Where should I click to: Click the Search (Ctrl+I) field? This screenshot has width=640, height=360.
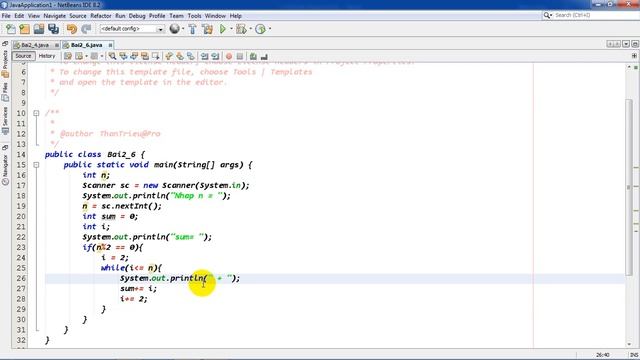click(590, 15)
